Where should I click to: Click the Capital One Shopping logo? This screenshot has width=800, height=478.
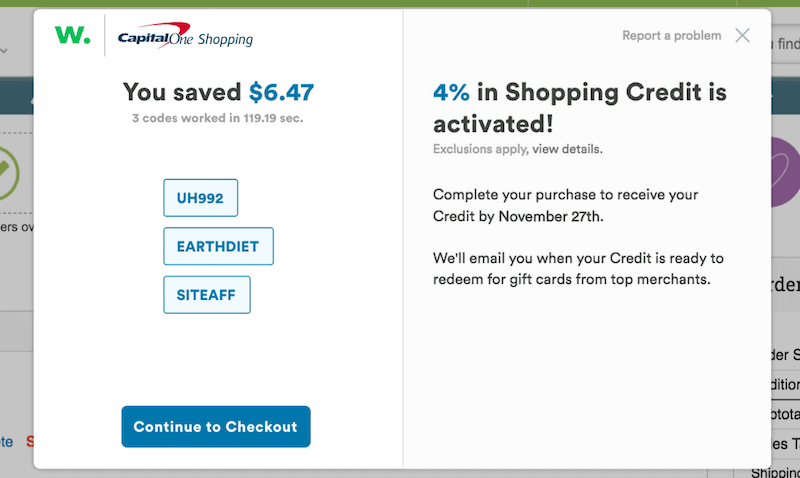point(185,38)
